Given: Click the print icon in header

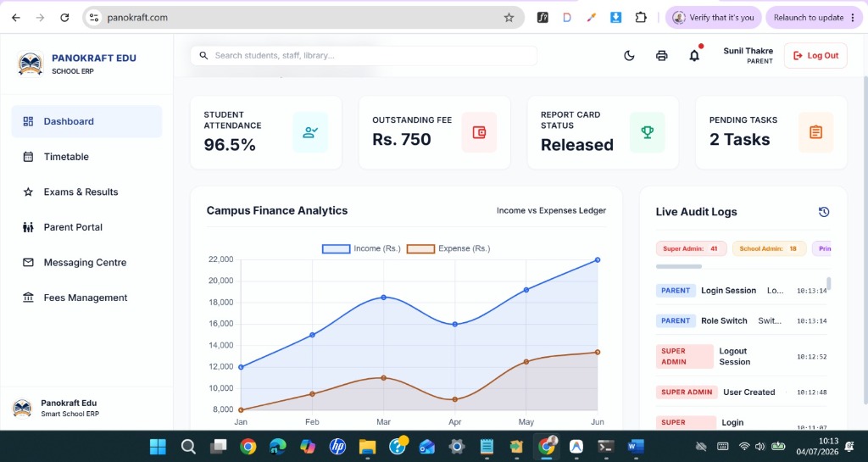Looking at the screenshot, I should point(661,55).
